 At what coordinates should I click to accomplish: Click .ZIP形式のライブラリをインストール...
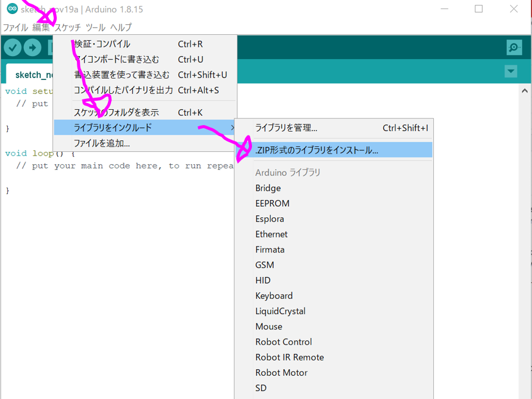[317, 149]
